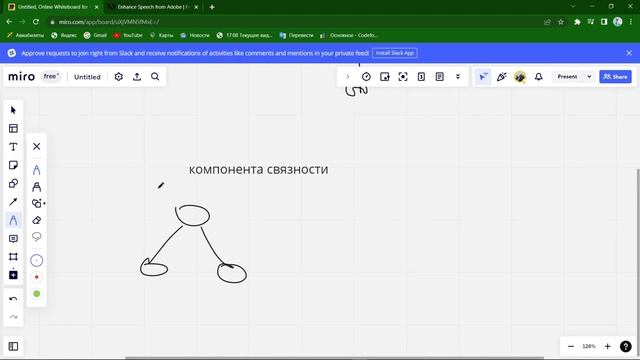Open browser extensions puzzle icon
Viewport: 640px width, 360px height.
577,22
